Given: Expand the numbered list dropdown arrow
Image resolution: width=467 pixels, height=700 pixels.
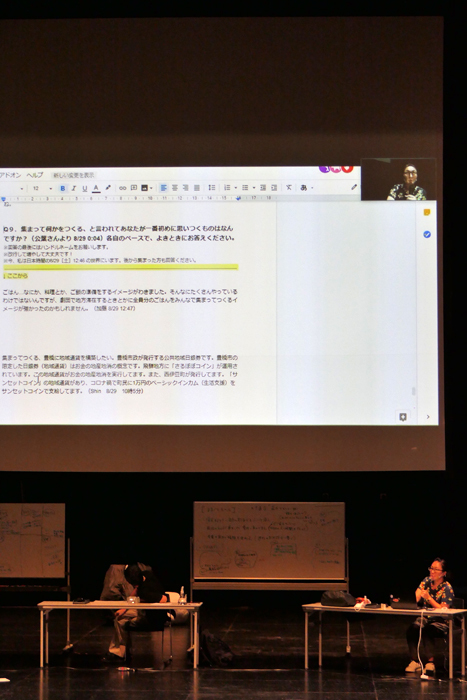Looking at the screenshot, I should pyautogui.click(x=235, y=188).
